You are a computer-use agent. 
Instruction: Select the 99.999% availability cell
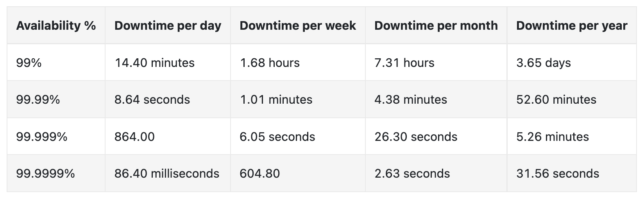click(41, 137)
